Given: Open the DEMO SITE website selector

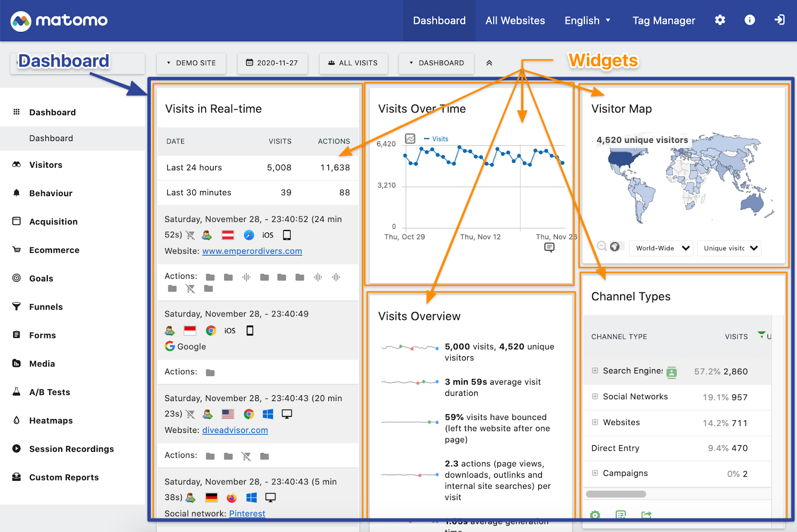Looking at the screenshot, I should coord(191,63).
